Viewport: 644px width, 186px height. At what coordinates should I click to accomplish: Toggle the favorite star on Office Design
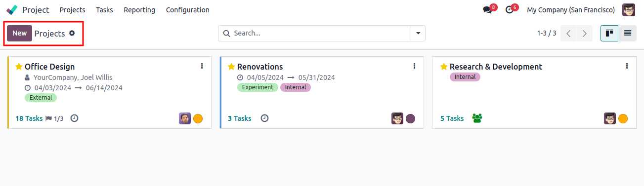pyautogui.click(x=19, y=67)
